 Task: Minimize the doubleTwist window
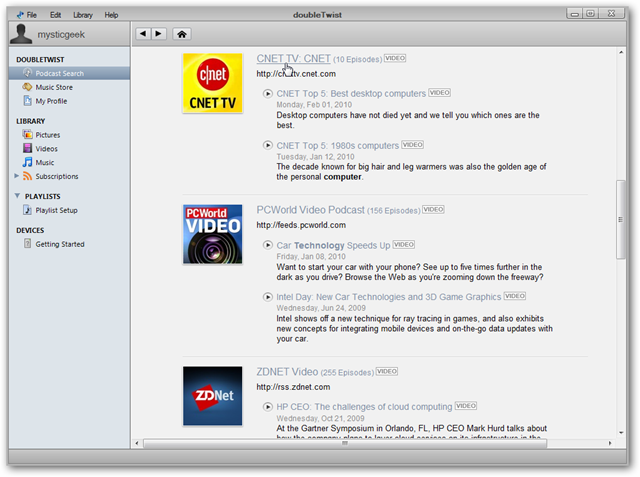click(575, 14)
